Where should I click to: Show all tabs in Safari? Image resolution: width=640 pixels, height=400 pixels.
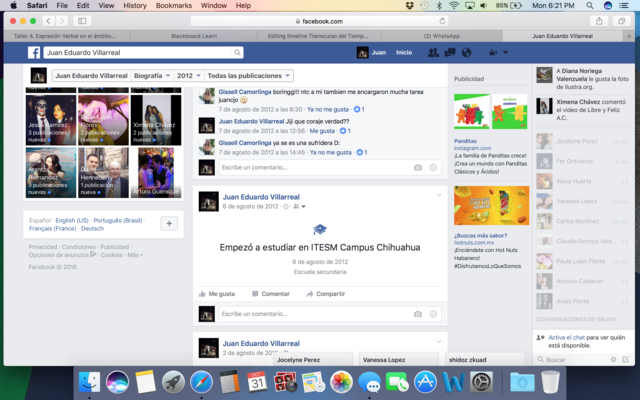pos(621,21)
